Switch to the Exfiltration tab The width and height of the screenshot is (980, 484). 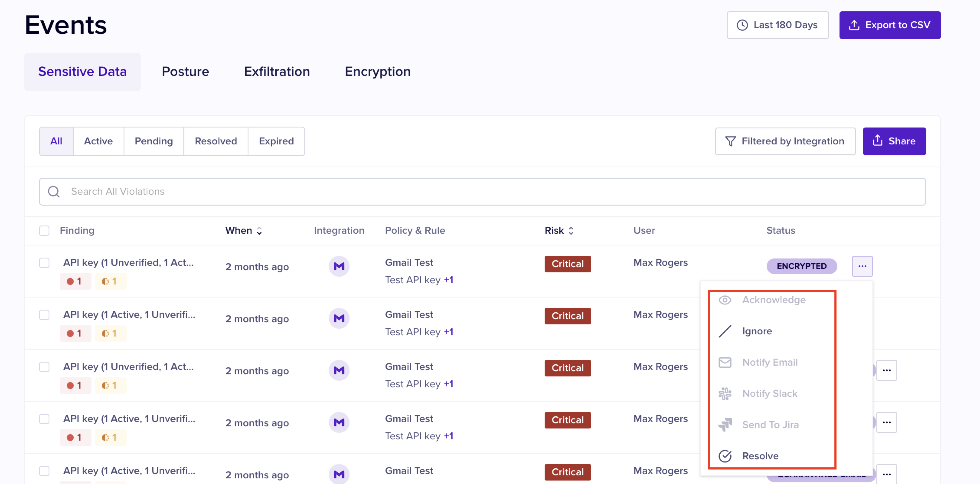pyautogui.click(x=277, y=72)
